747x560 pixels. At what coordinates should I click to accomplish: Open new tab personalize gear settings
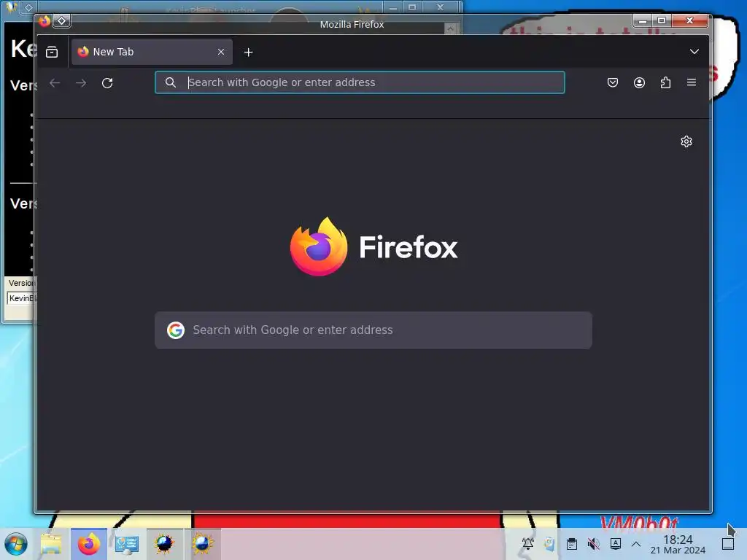pyautogui.click(x=686, y=141)
